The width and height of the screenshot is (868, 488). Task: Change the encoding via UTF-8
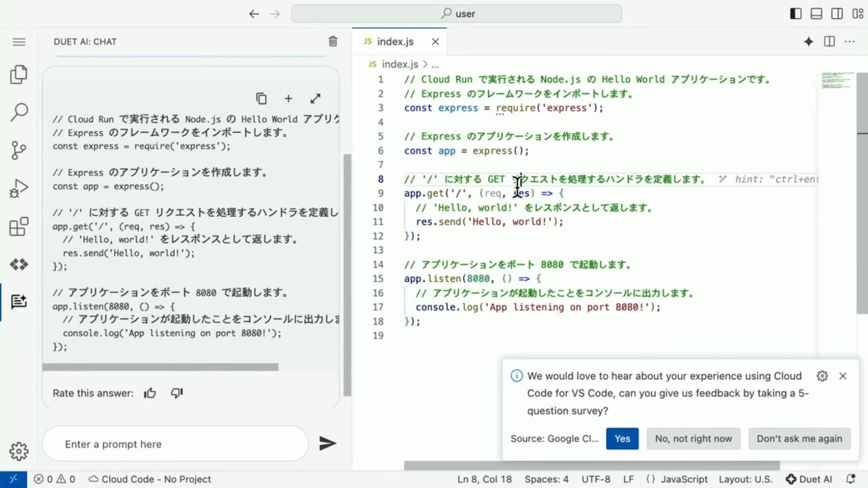[x=596, y=479]
